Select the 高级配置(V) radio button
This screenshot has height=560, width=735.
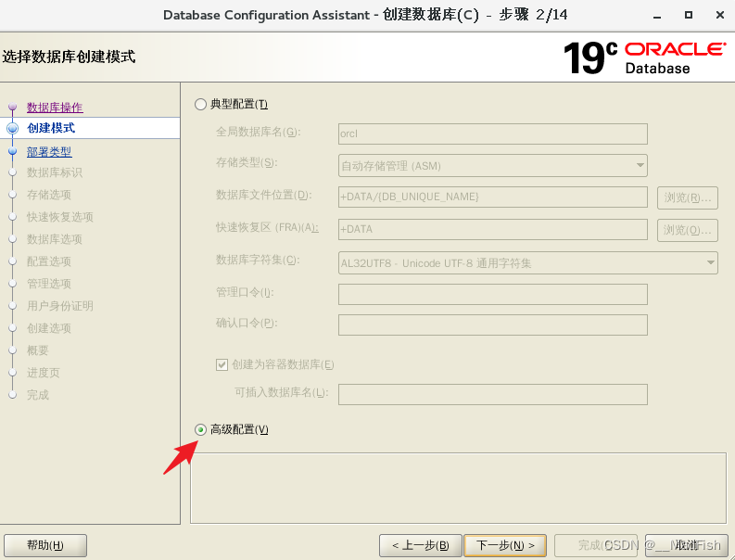[200, 429]
